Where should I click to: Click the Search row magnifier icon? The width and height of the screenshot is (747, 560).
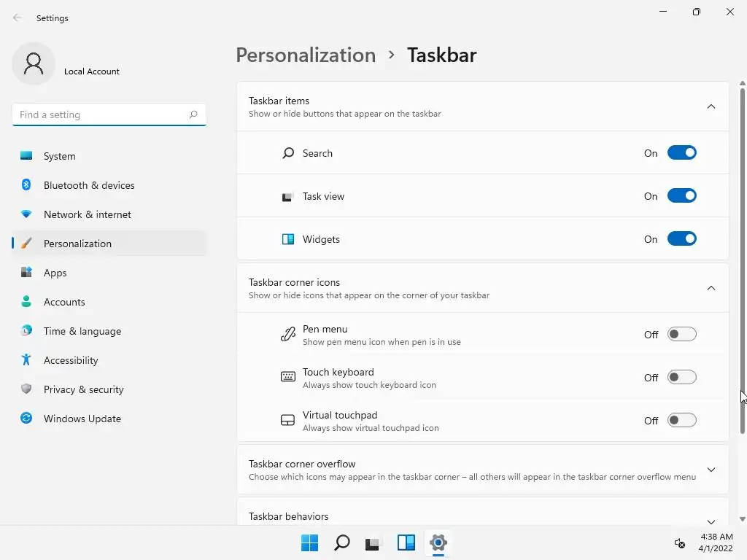pyautogui.click(x=287, y=153)
